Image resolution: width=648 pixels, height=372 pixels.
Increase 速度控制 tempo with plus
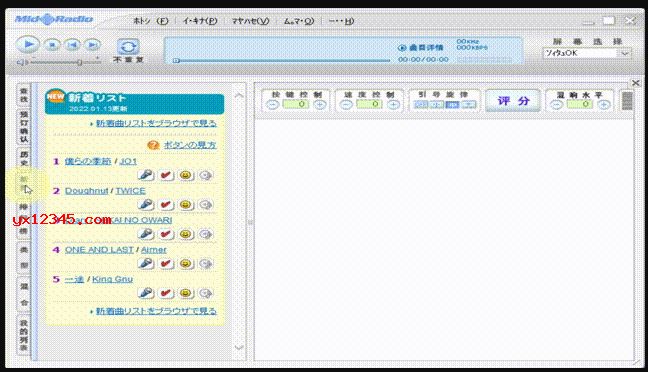(393, 105)
